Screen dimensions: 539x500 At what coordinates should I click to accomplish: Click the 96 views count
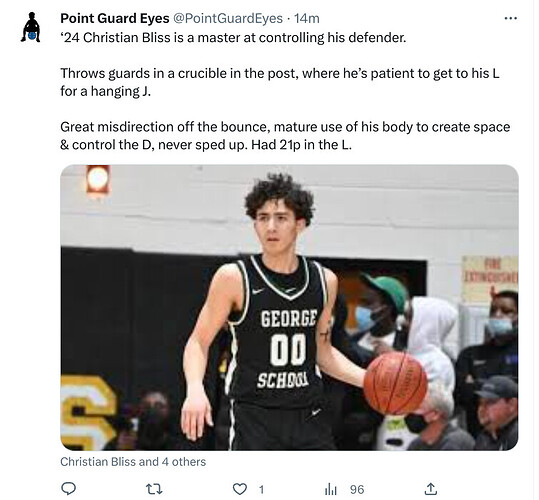click(357, 489)
